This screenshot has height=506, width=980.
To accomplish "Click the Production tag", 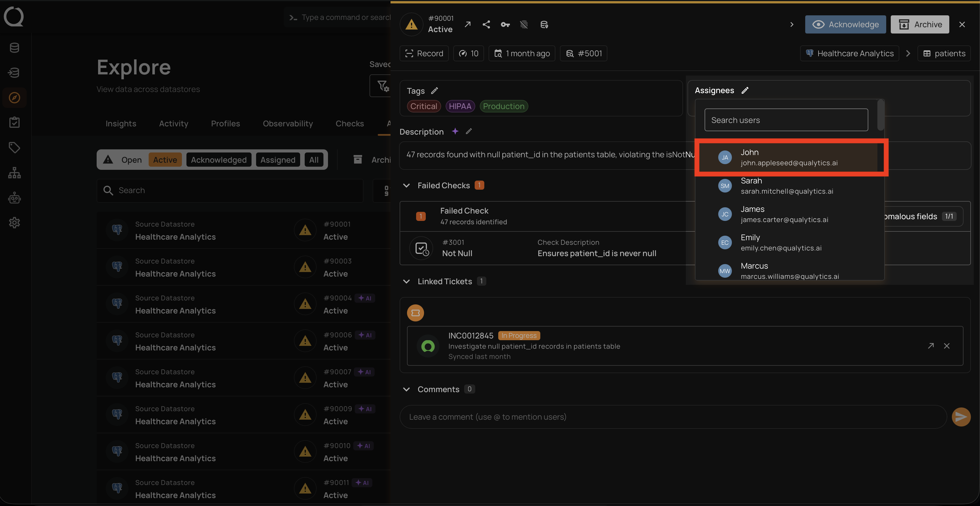I will (504, 106).
